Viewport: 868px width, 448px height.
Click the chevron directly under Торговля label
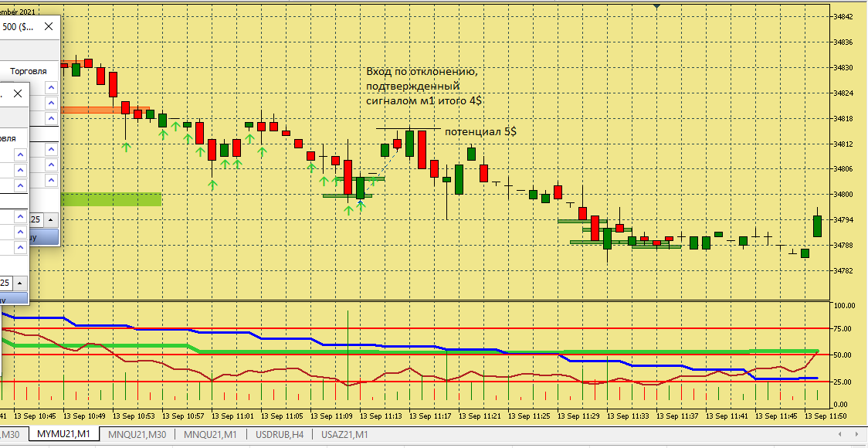tap(52, 87)
